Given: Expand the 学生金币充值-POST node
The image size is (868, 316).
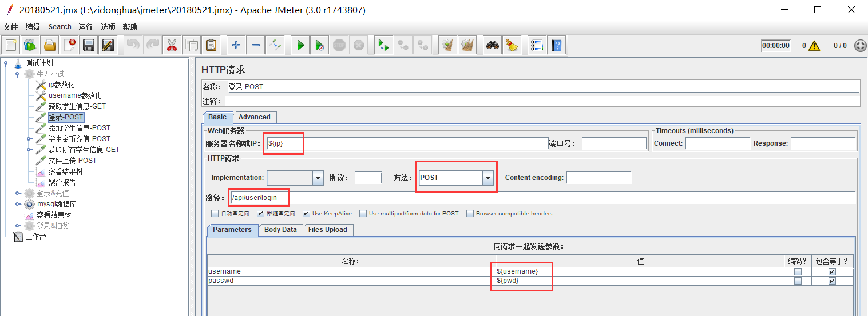Looking at the screenshot, I should point(29,139).
